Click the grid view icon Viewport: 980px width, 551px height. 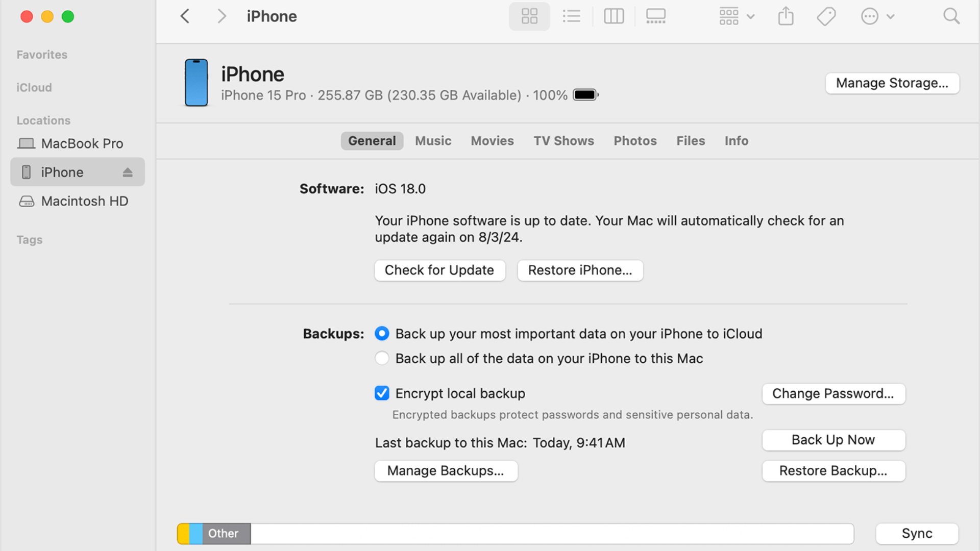tap(529, 17)
